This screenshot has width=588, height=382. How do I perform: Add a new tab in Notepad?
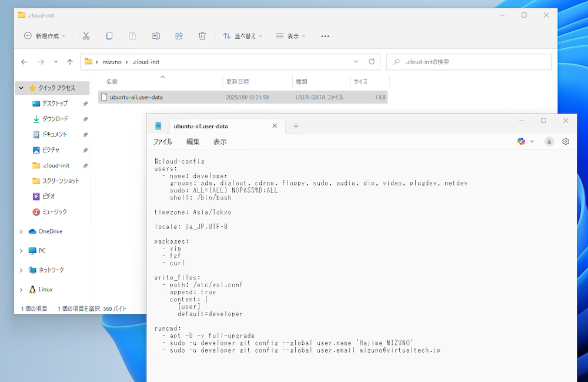pyautogui.click(x=296, y=126)
